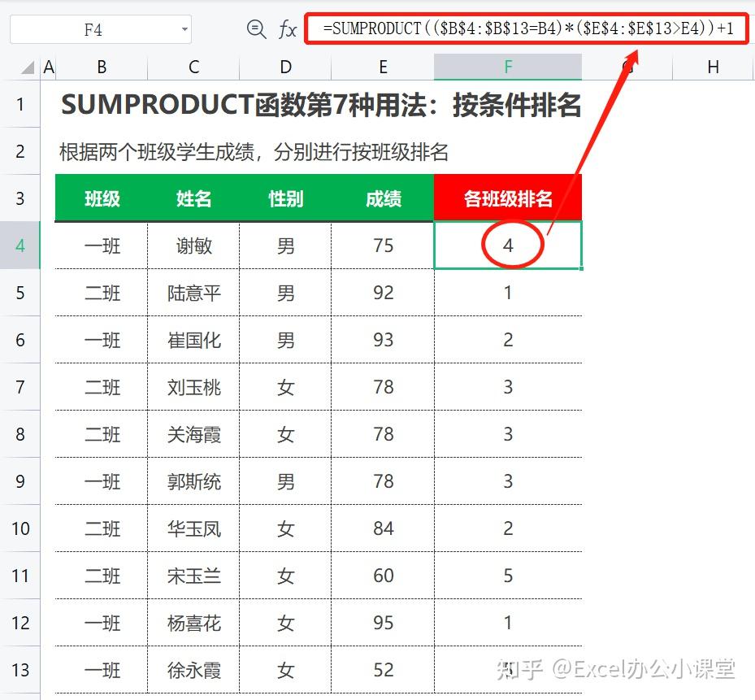
Task: Select row header 4
Action: click(20, 245)
